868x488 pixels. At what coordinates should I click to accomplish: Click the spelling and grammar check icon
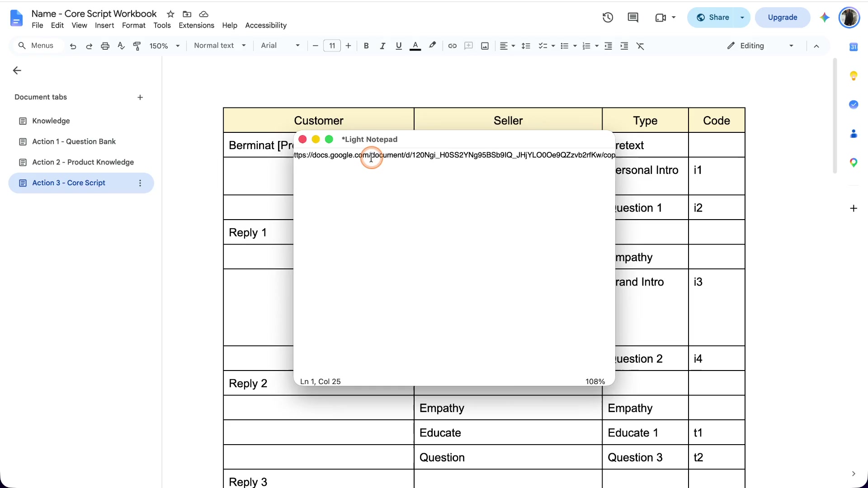[121, 46]
